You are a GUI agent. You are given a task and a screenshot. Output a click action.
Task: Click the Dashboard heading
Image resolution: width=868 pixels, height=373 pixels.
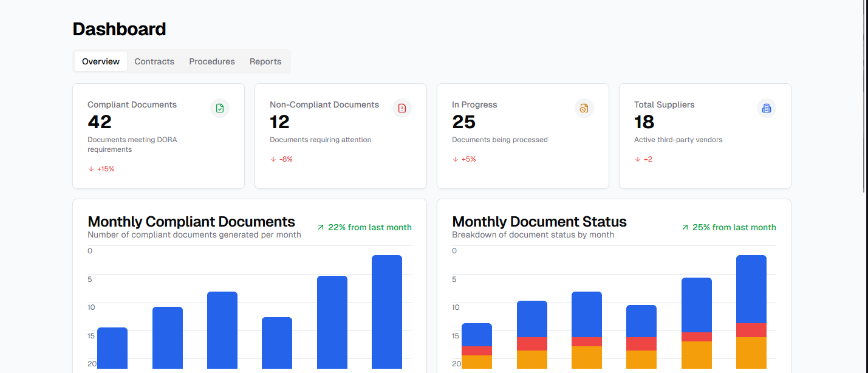coord(119,29)
